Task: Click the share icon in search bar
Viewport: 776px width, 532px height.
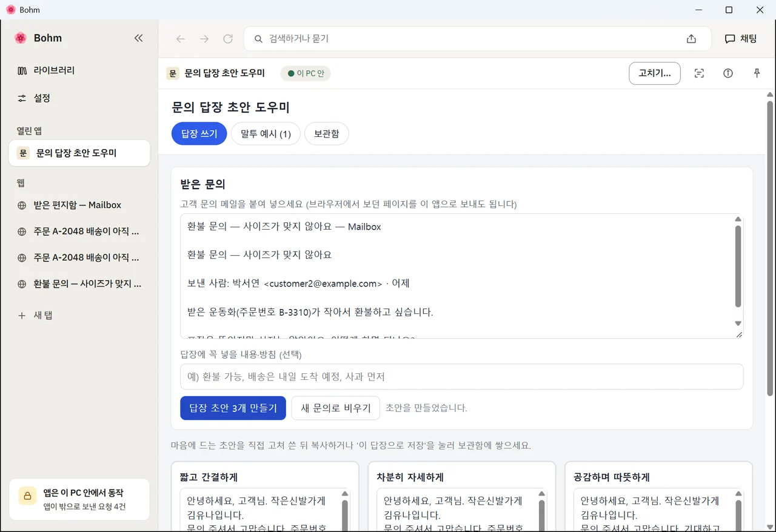Action: pos(691,39)
